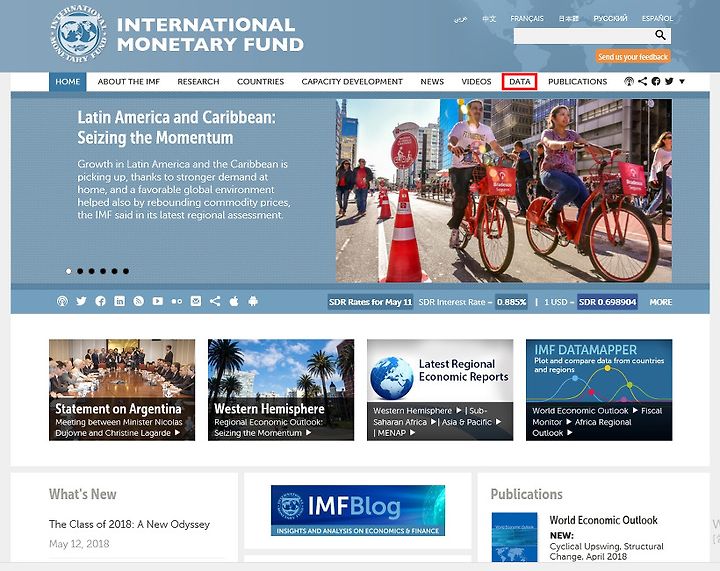
Task: Open the IMFBlog banner
Action: (358, 510)
